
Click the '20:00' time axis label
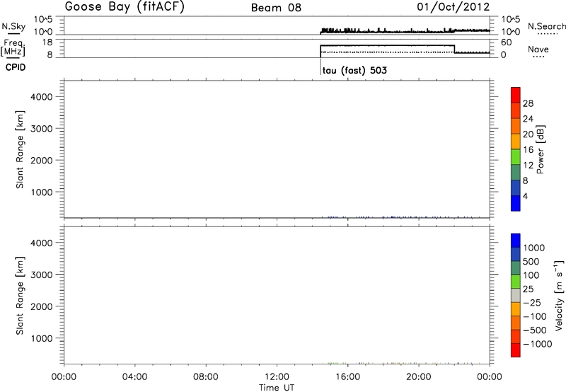pos(418,377)
